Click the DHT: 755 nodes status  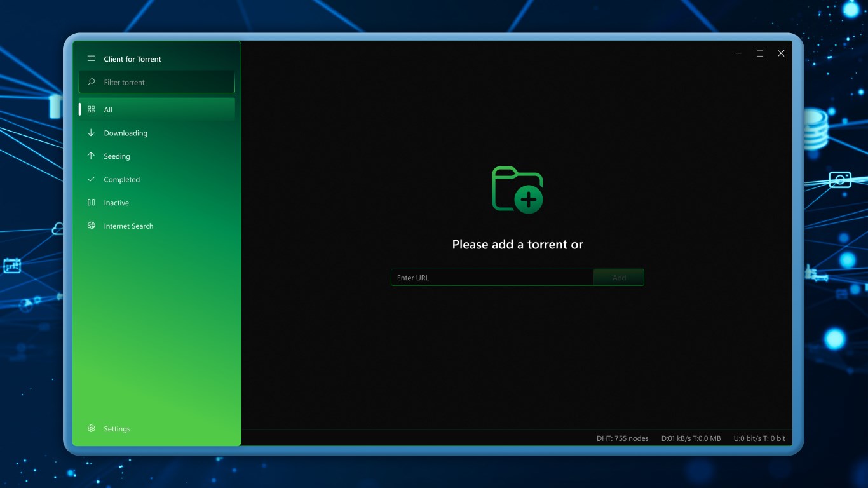[623, 438]
